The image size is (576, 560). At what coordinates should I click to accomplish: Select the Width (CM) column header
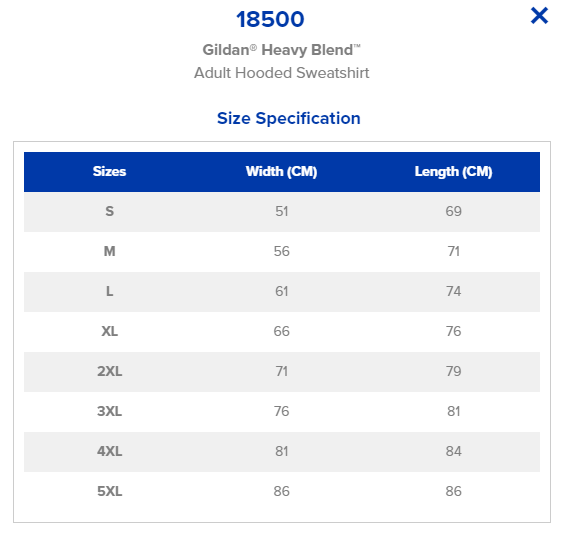click(x=281, y=172)
